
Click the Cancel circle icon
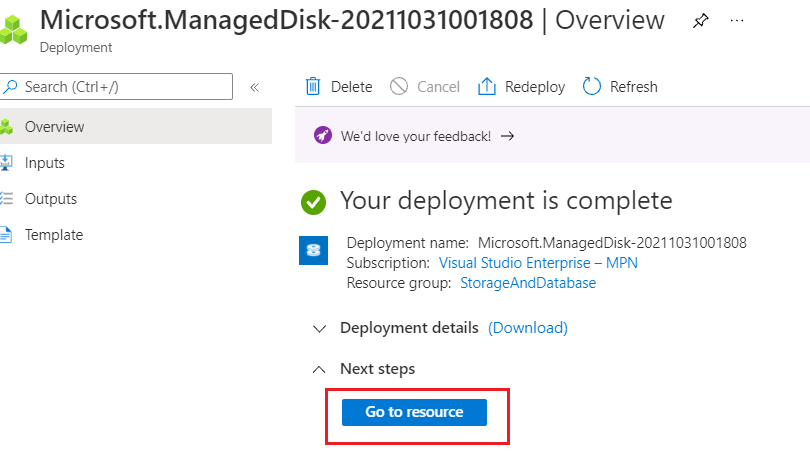click(399, 86)
